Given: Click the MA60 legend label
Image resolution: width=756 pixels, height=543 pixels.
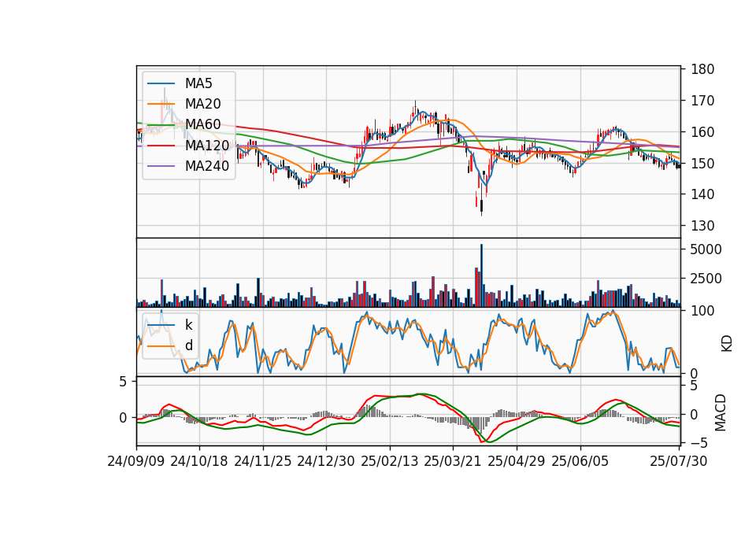Looking at the screenshot, I should (203, 124).
